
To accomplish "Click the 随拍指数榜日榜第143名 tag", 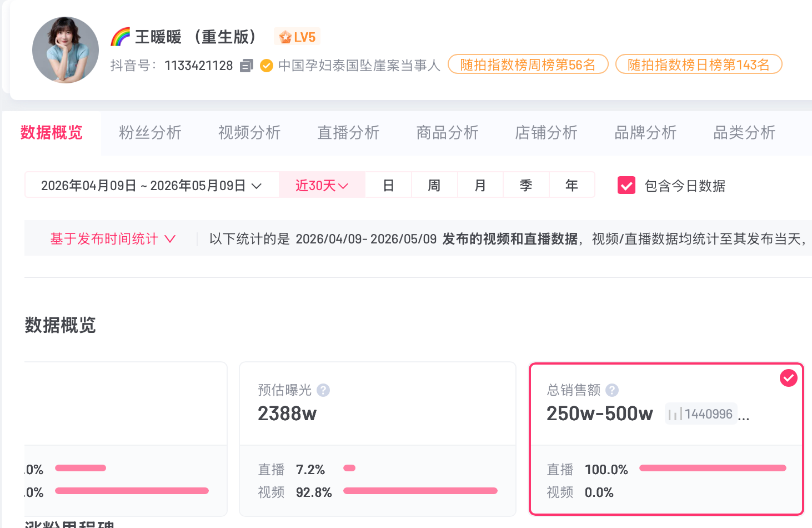I will [699, 64].
